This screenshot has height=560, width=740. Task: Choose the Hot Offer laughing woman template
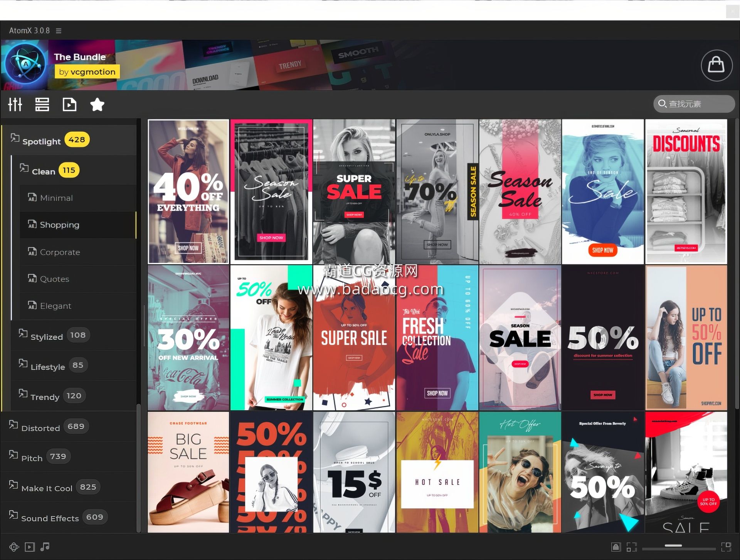(520, 472)
